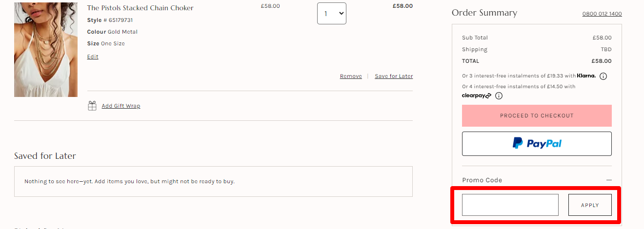This screenshot has height=229, width=644.
Task: Remove the choker from the basket
Action: click(x=351, y=76)
